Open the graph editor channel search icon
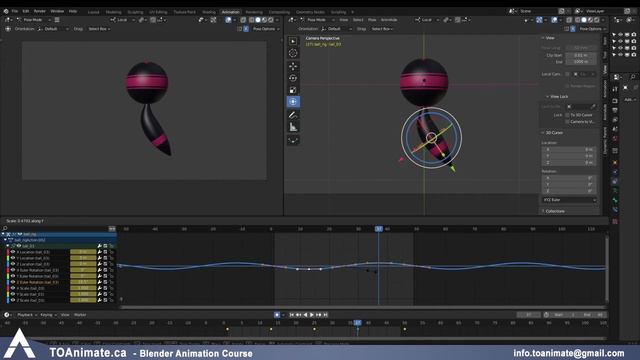Viewport: 640px width, 360px height. click(5, 228)
